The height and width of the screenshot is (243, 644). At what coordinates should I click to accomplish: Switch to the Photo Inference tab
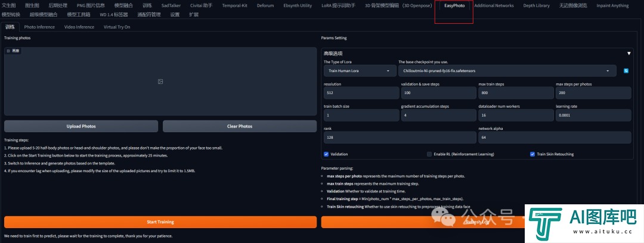click(x=39, y=27)
